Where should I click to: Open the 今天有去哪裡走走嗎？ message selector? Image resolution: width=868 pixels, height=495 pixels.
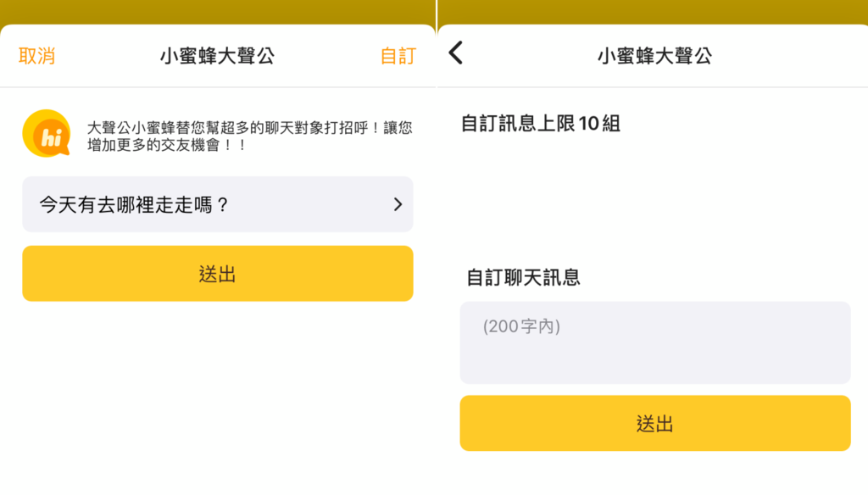[218, 204]
